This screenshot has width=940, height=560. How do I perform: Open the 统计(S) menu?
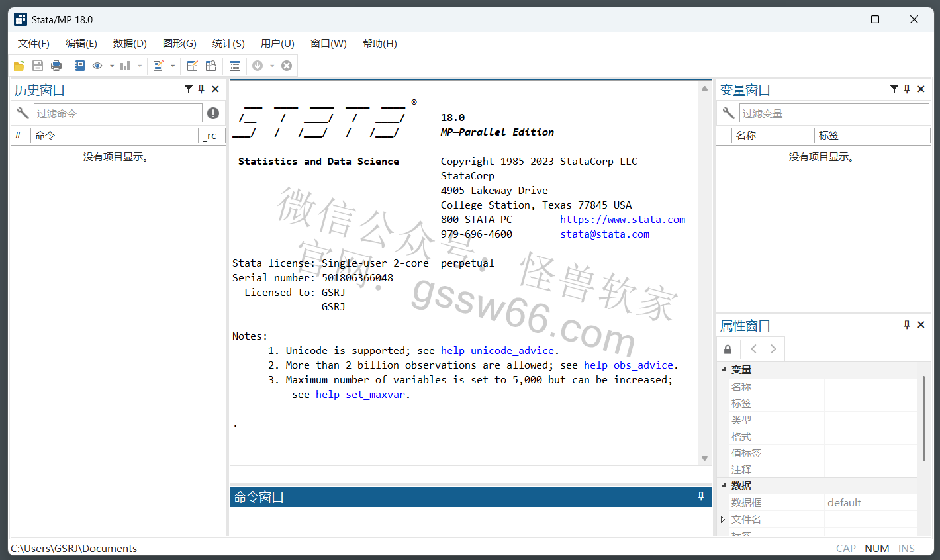tap(228, 44)
